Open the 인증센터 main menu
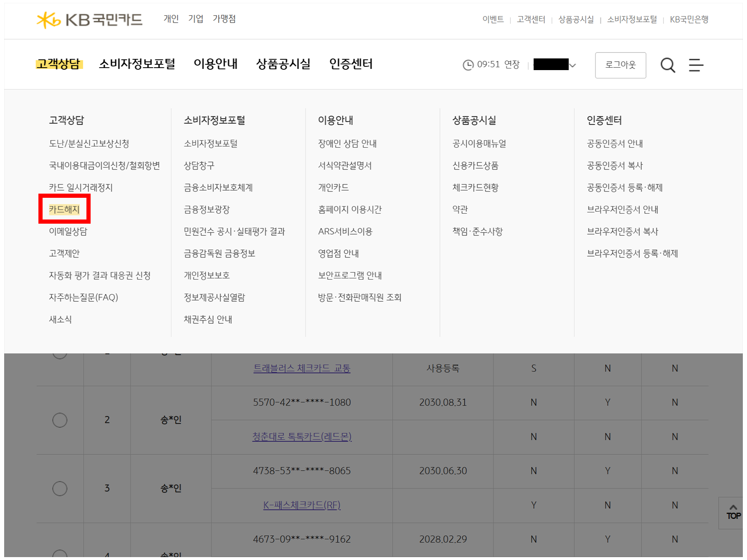 tap(351, 64)
